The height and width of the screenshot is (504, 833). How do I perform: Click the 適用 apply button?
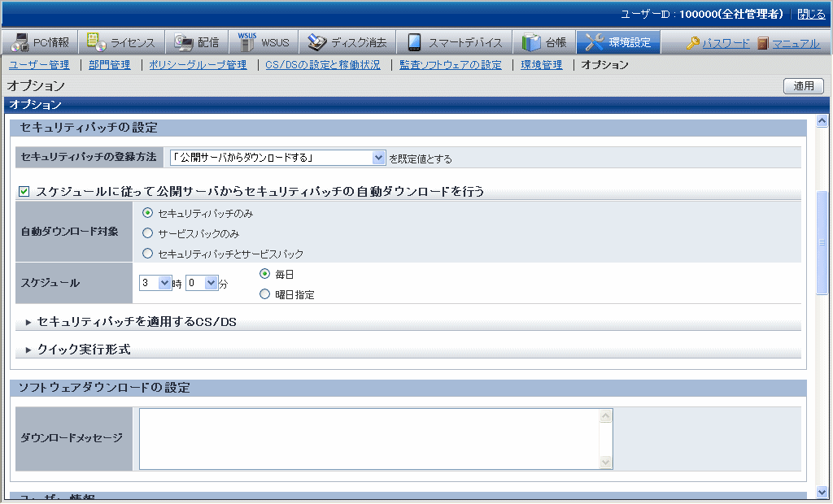click(x=803, y=86)
